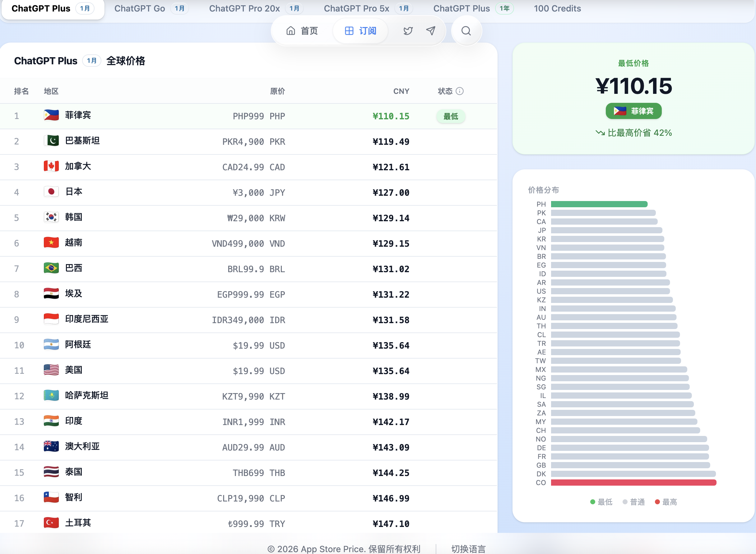The image size is (756, 554).
Task: Click the Twitter bird icon
Action: [x=408, y=31]
